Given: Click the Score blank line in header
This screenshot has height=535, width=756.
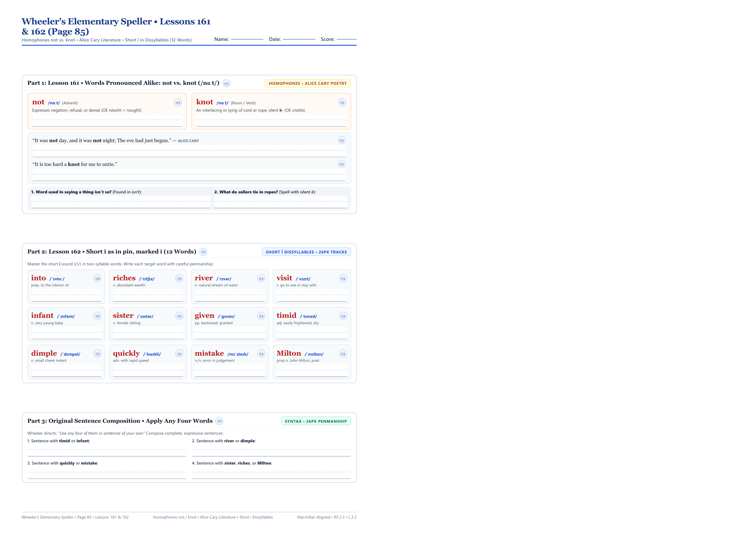Looking at the screenshot, I should point(347,39).
